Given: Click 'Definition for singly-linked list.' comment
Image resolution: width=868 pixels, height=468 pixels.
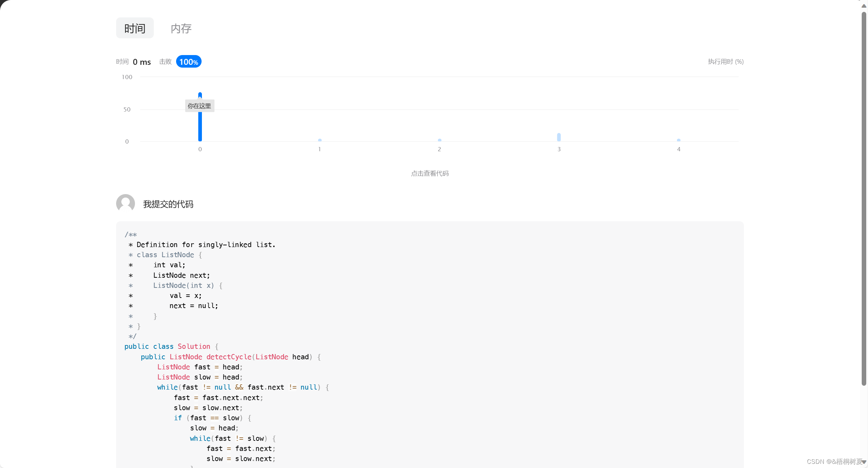Looking at the screenshot, I should [206, 245].
